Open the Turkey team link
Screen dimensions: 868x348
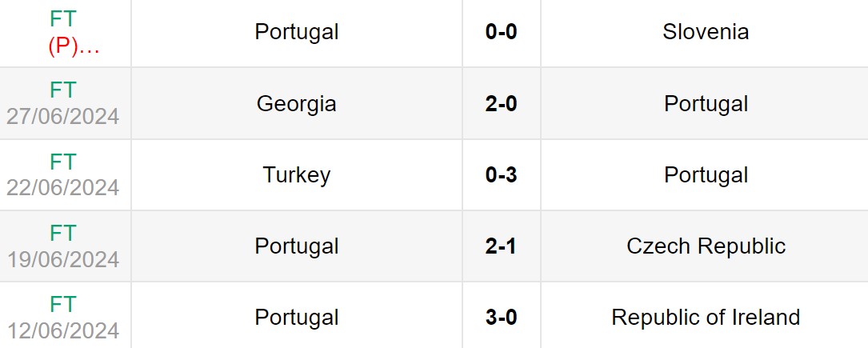(297, 175)
